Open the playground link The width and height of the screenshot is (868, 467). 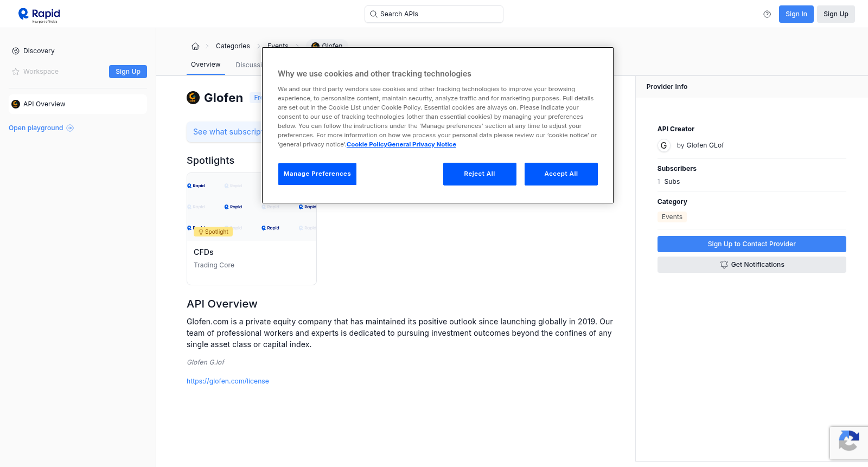(x=41, y=128)
